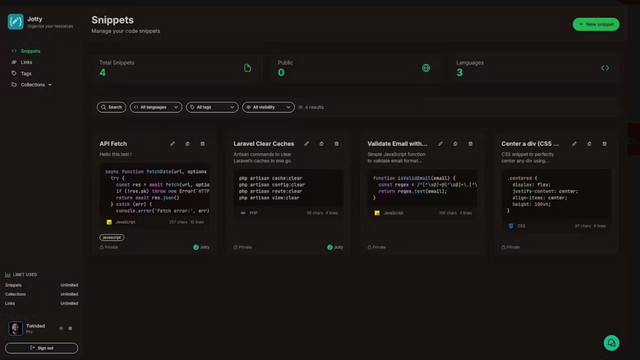Click the Public globe icon

[x=426, y=68]
